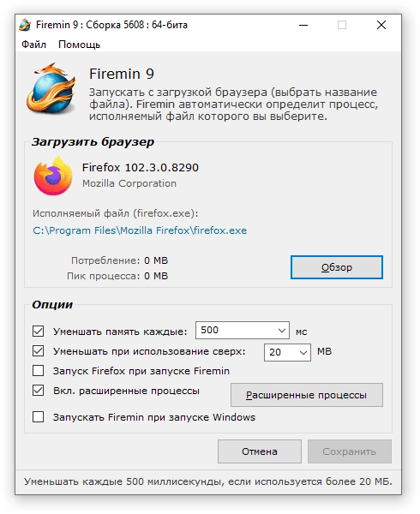Toggle 'Уменшать память каждые' checkbox
This screenshot has height=514, width=420.
[38, 331]
